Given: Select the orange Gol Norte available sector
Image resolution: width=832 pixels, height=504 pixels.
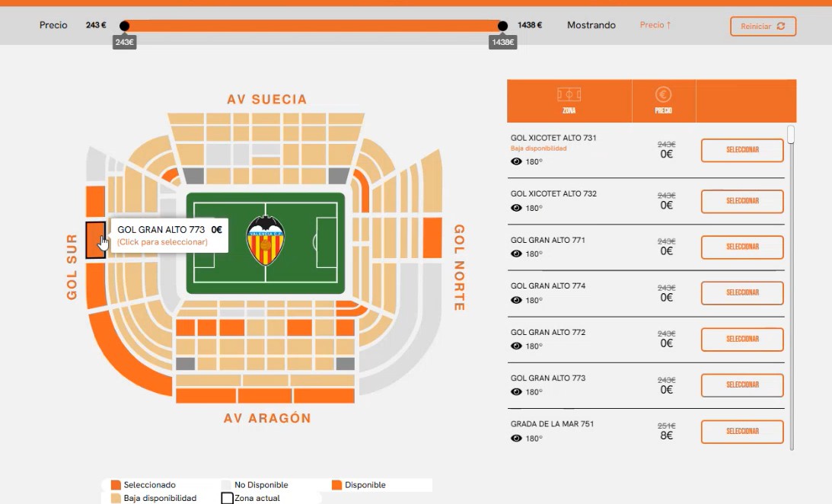Looking at the screenshot, I should (x=432, y=238).
